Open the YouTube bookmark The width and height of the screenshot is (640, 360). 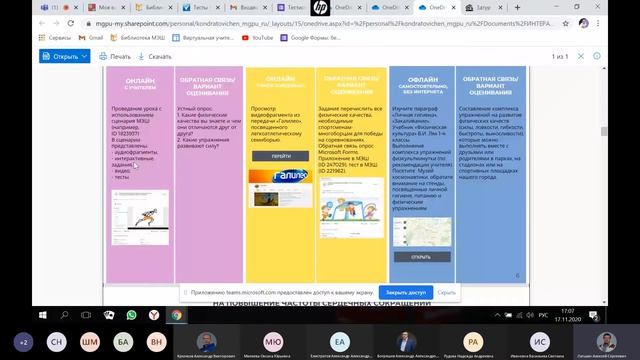[x=258, y=38]
